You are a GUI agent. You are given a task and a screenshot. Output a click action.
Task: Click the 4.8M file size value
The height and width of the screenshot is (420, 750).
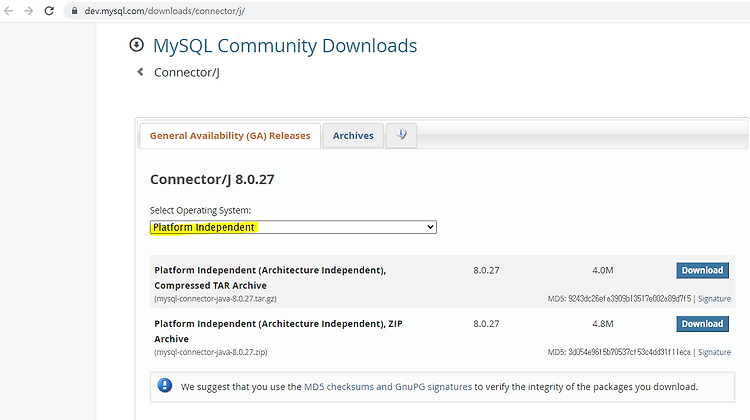[x=603, y=324]
